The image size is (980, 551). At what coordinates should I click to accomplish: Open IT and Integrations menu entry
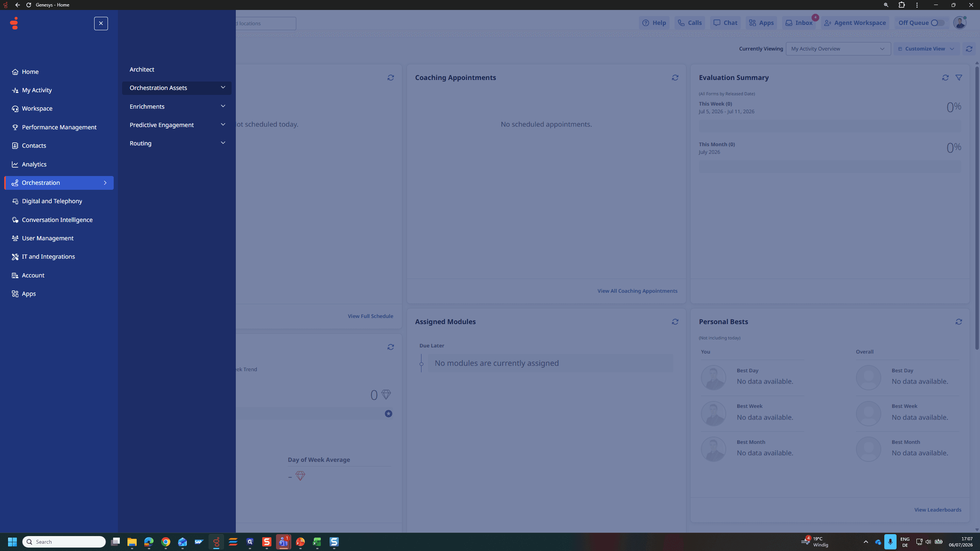point(59,256)
